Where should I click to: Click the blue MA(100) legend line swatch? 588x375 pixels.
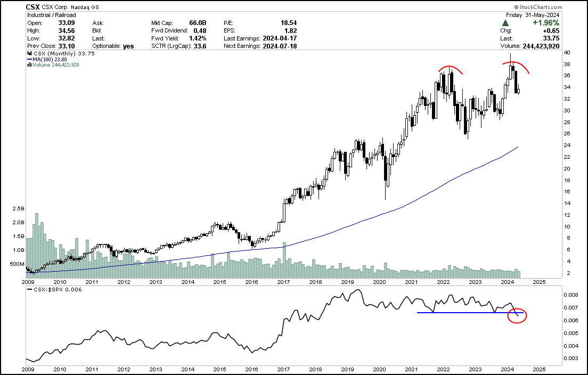30,59
